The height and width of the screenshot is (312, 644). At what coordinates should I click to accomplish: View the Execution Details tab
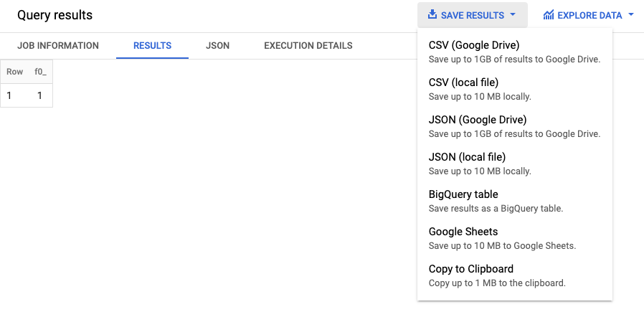[308, 46]
